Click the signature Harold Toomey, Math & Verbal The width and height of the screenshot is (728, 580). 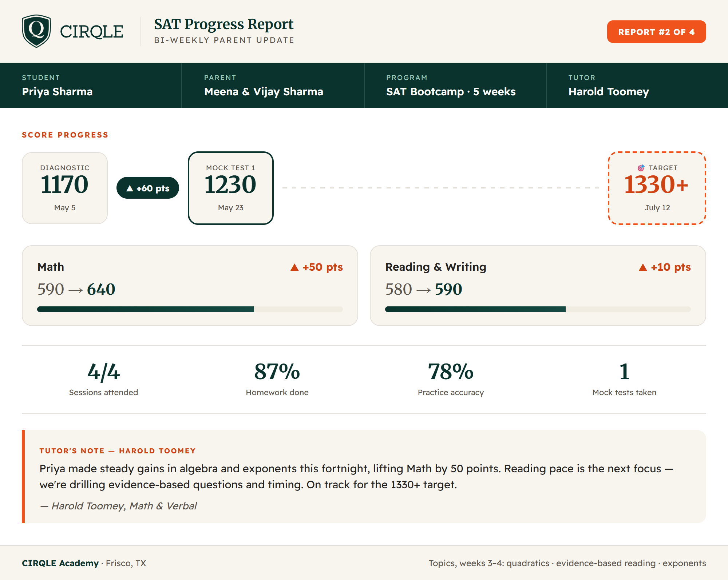pyautogui.click(x=119, y=506)
